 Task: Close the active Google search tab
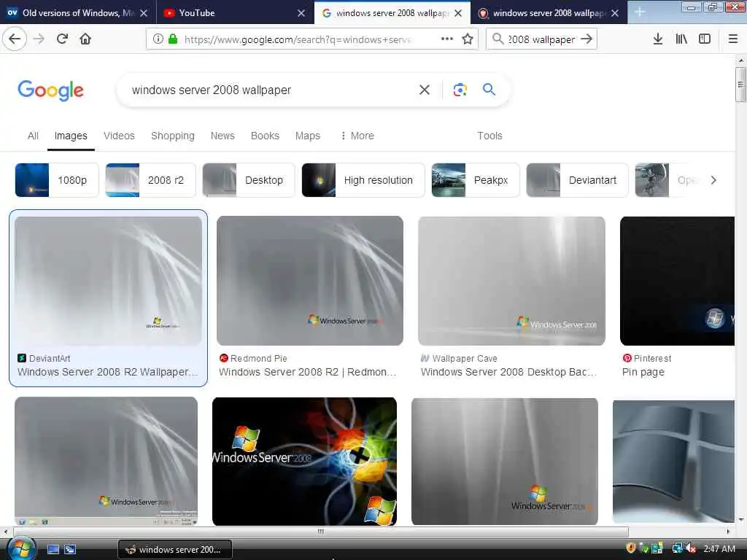[x=458, y=13]
